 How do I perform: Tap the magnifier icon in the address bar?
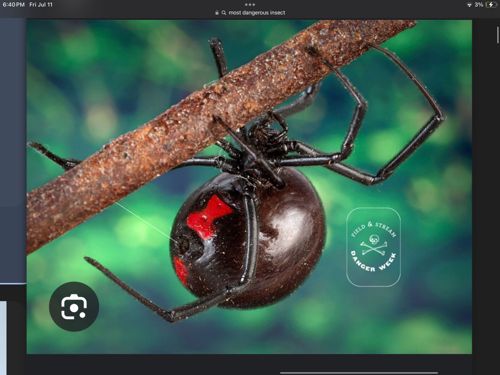pos(224,13)
